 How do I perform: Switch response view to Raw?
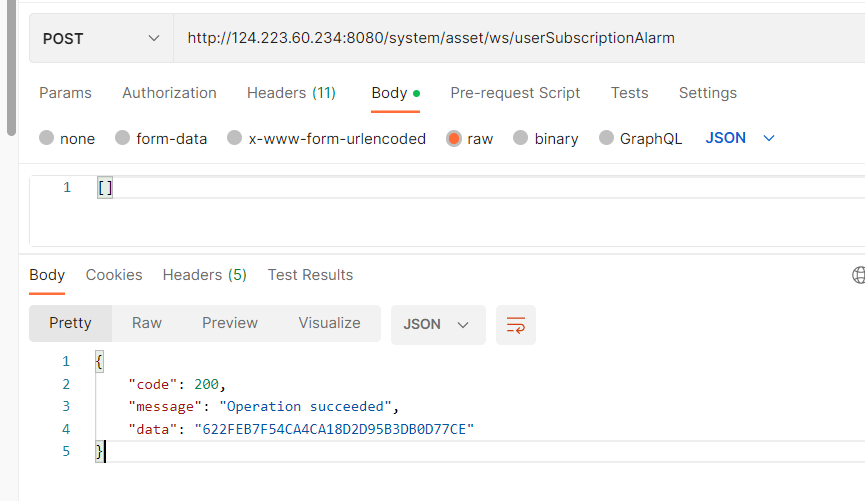click(147, 323)
